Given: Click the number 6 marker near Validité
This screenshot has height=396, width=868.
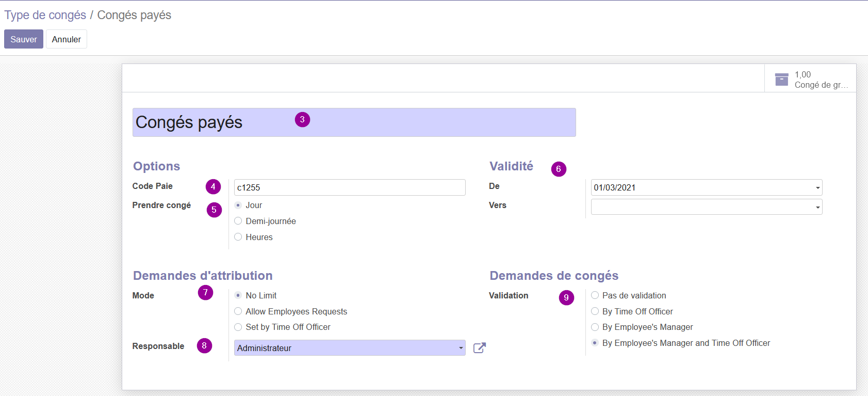Looking at the screenshot, I should pos(559,169).
